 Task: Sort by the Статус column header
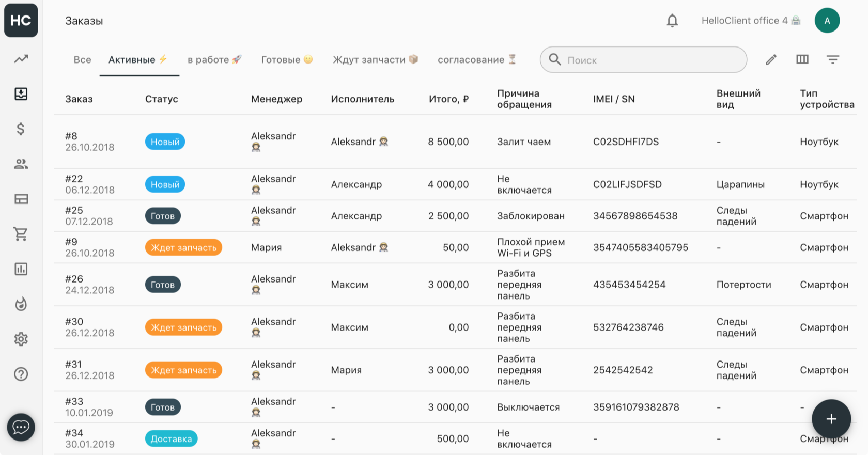point(161,99)
